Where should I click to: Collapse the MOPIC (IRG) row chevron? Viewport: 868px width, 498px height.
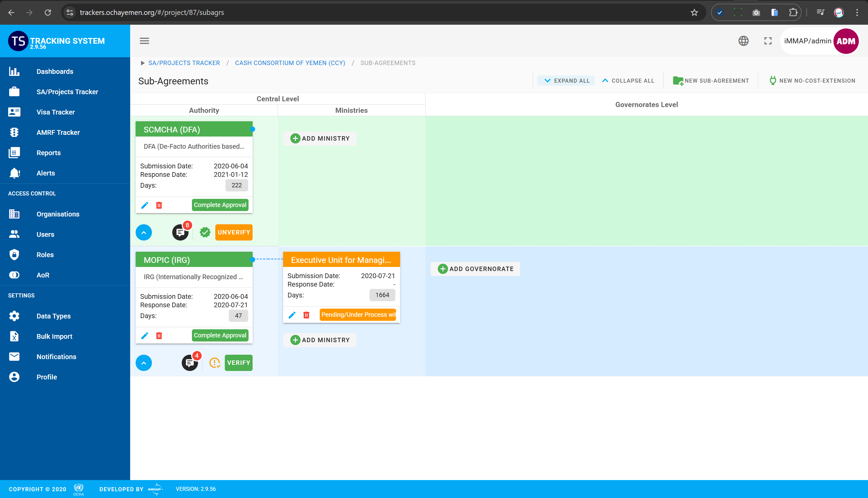(x=144, y=363)
